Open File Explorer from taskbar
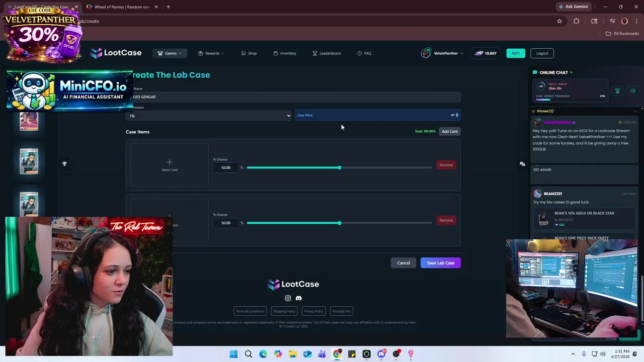This screenshot has height=362, width=644. point(293,354)
